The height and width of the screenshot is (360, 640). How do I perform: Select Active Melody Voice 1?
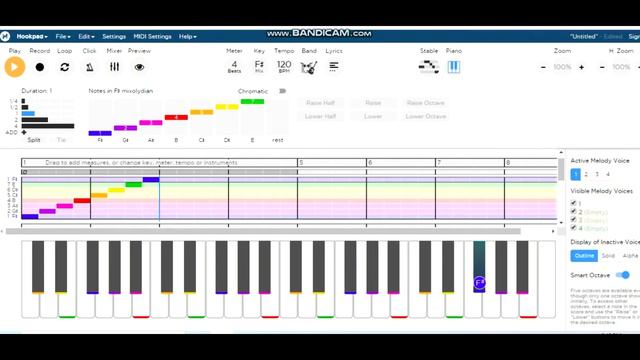pos(576,174)
